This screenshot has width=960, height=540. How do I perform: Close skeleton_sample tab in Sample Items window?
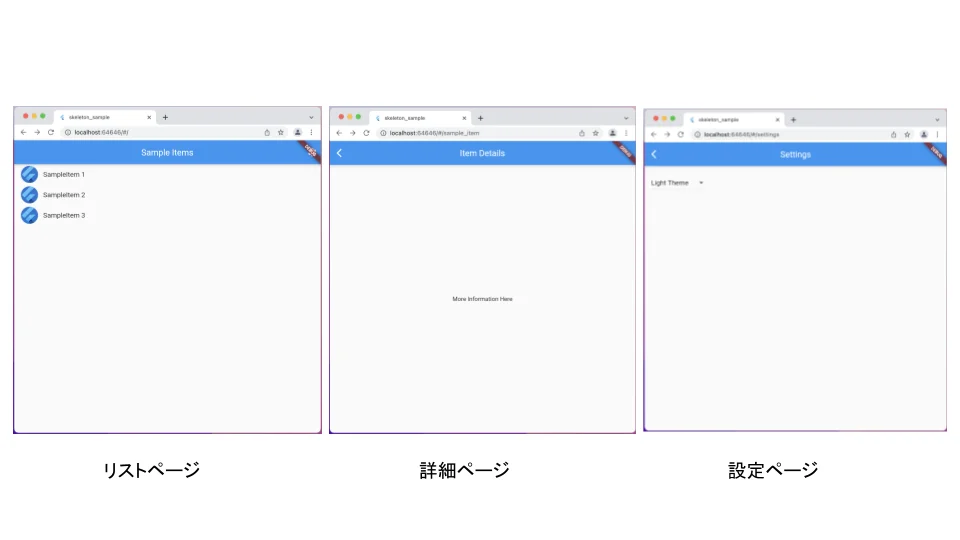pyautogui.click(x=149, y=117)
